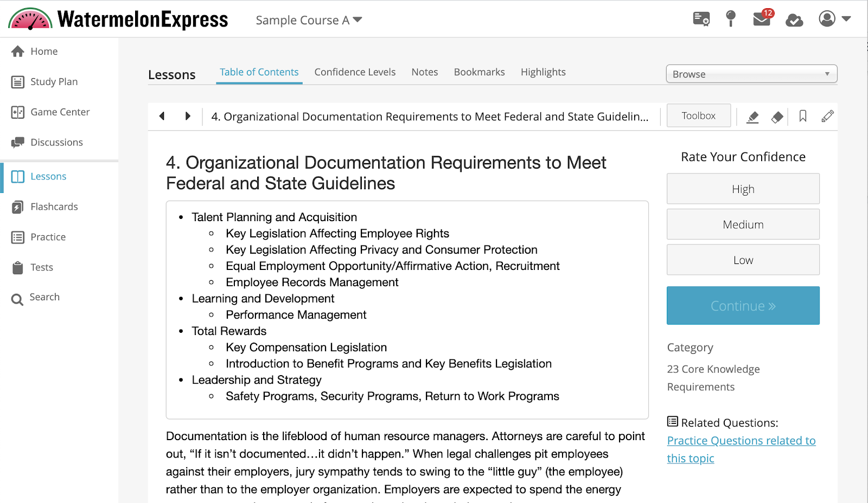Select the highlighter tool in lesson toolbar
The image size is (868, 503).
(752, 117)
